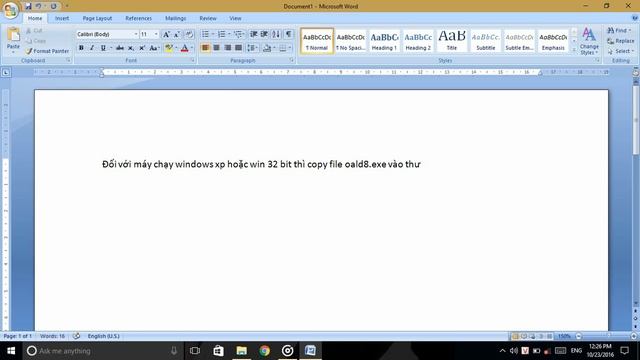Screen dimensions: 640x360
Task: Apply Normal style
Action: point(317,41)
